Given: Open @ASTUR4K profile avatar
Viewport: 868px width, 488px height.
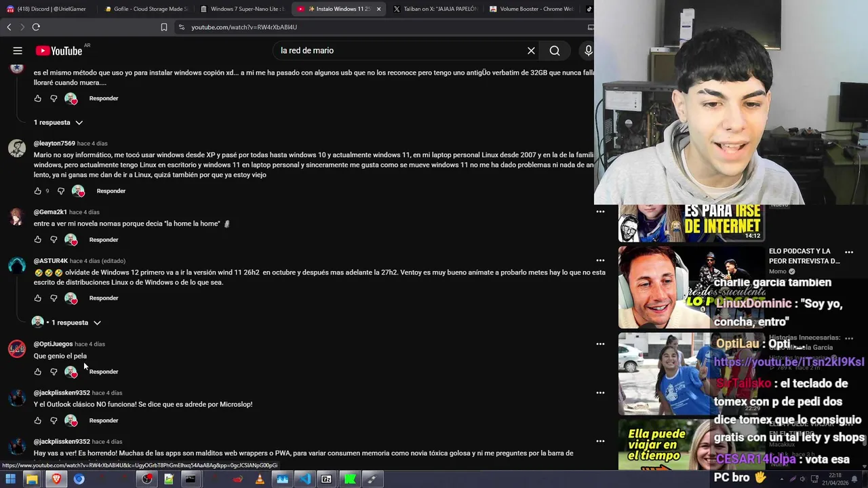Looking at the screenshot, I should [x=17, y=266].
